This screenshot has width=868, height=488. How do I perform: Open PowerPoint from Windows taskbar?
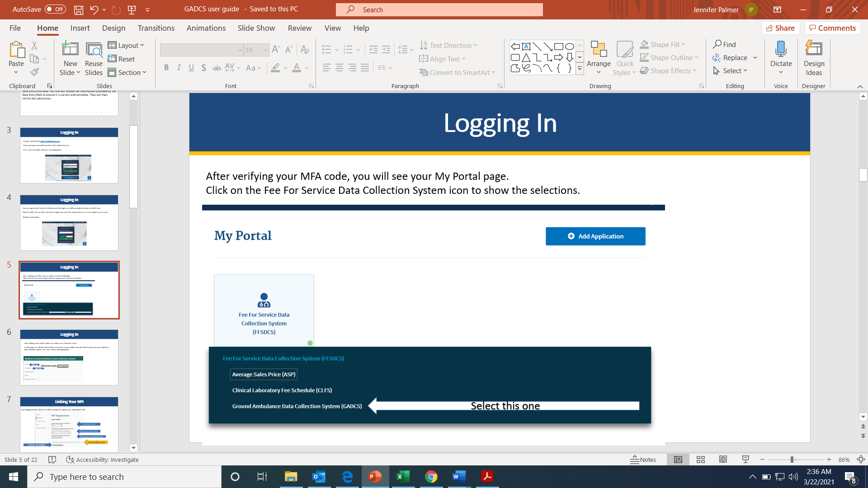point(375,477)
